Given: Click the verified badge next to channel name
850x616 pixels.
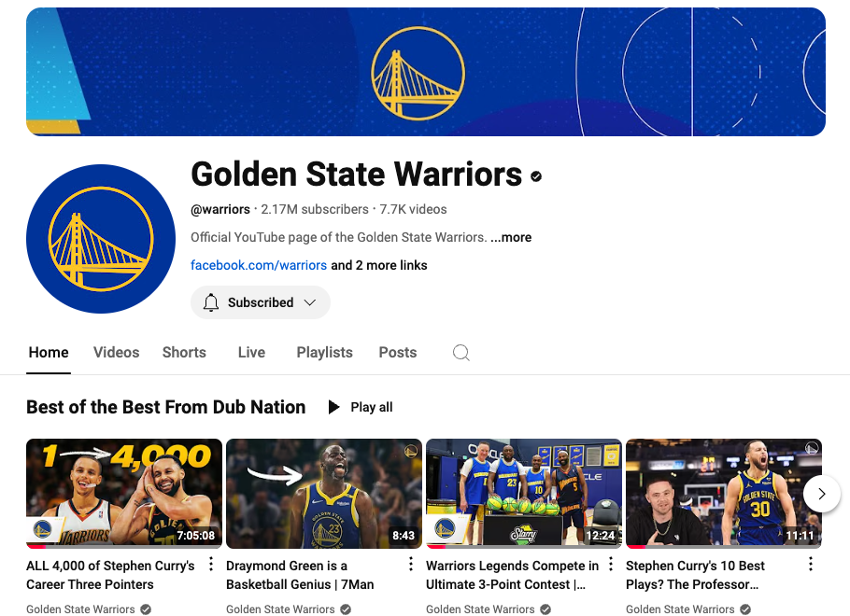Looking at the screenshot, I should pyautogui.click(x=536, y=176).
